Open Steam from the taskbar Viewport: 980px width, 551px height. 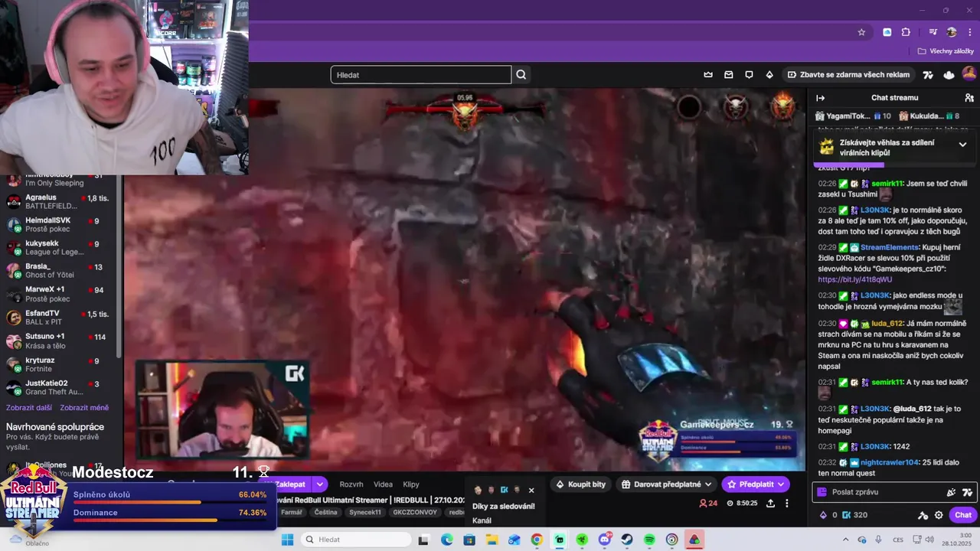(x=627, y=540)
